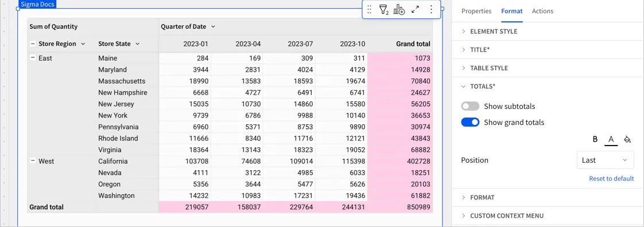Open text color for grand totals

point(611,139)
